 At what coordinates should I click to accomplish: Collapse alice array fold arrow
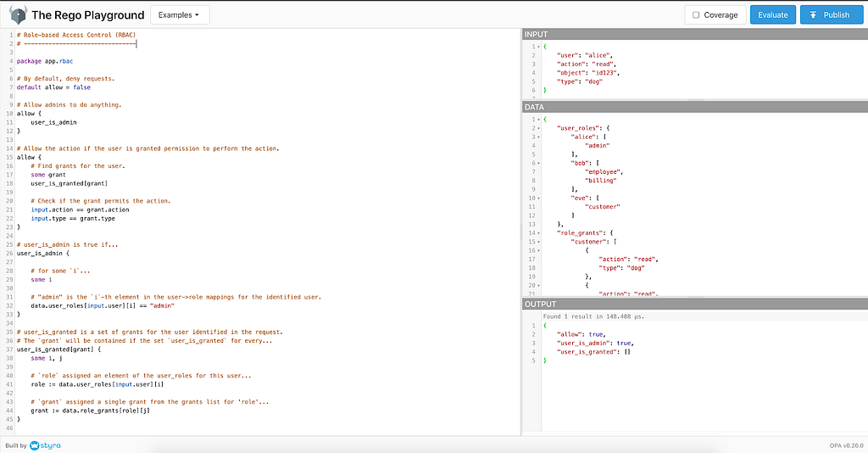[538, 137]
